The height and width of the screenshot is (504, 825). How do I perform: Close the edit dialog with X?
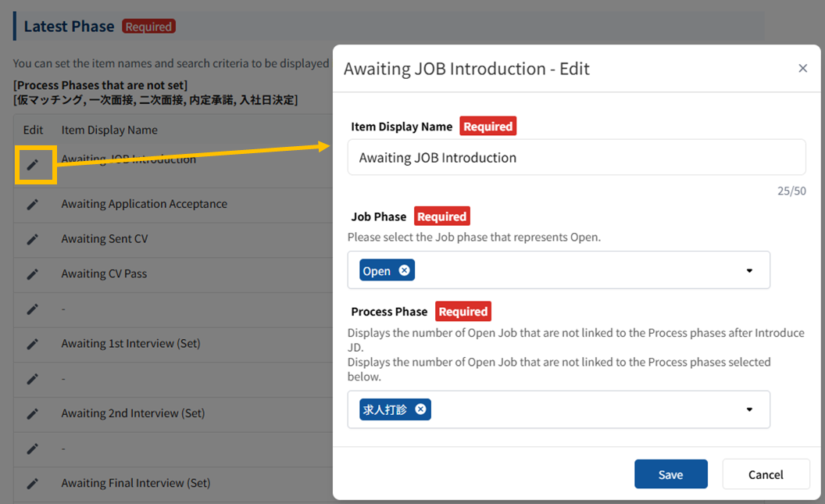[x=802, y=69]
